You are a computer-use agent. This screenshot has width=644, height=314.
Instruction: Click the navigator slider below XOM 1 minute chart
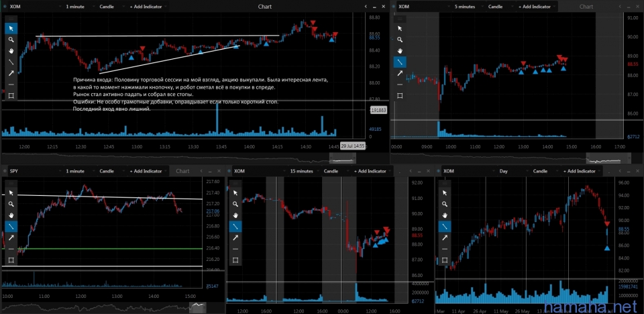click(343, 158)
